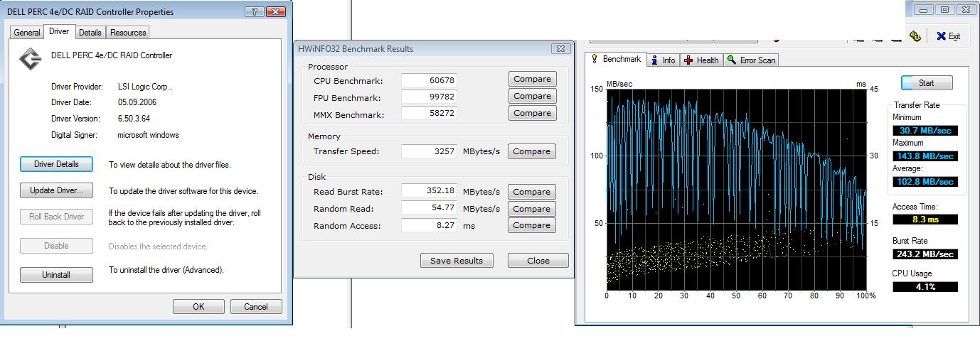Click the Exit toolbar button in HD Tune
The height and width of the screenshot is (363, 980).
[x=949, y=36]
